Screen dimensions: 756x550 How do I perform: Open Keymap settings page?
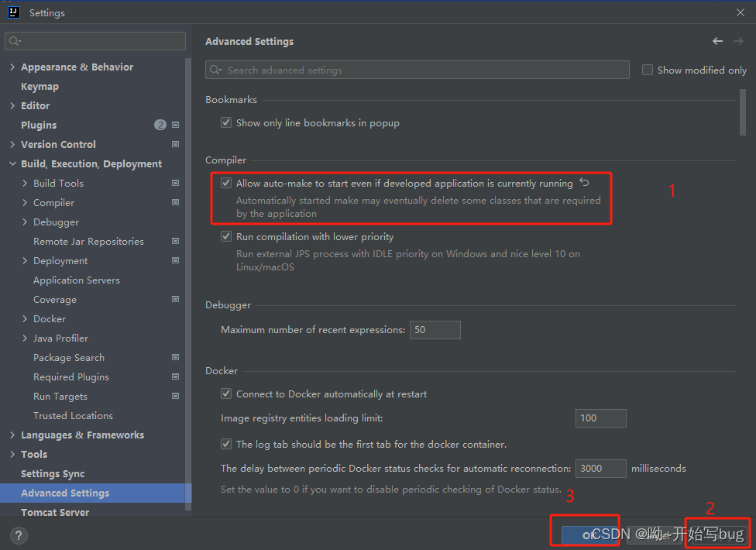pos(40,86)
